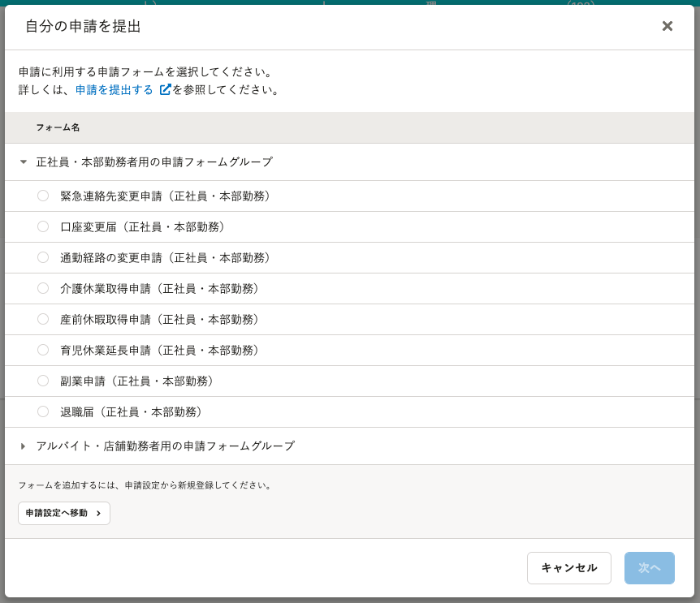Open the 申請を提出する help link
Image resolution: width=700 pixels, height=603 pixels.
point(115,90)
